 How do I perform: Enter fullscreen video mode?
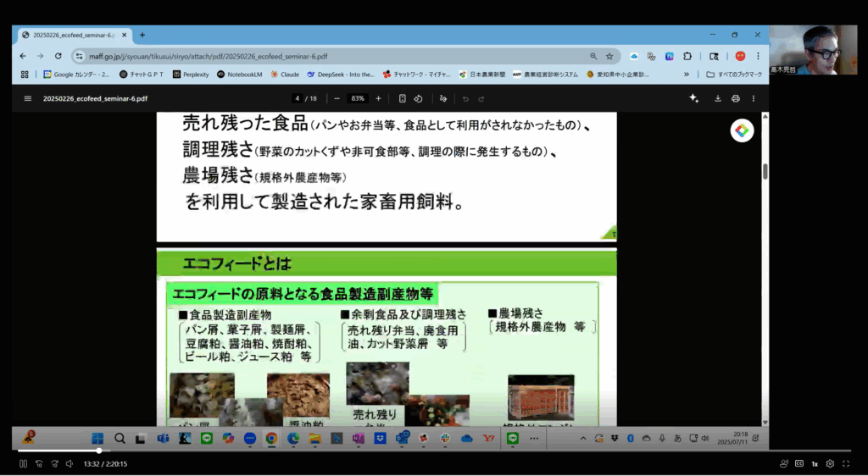846,464
